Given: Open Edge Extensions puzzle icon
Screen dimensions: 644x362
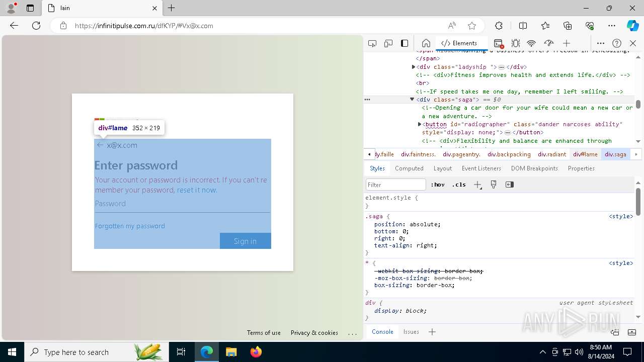Looking at the screenshot, I should point(499,26).
